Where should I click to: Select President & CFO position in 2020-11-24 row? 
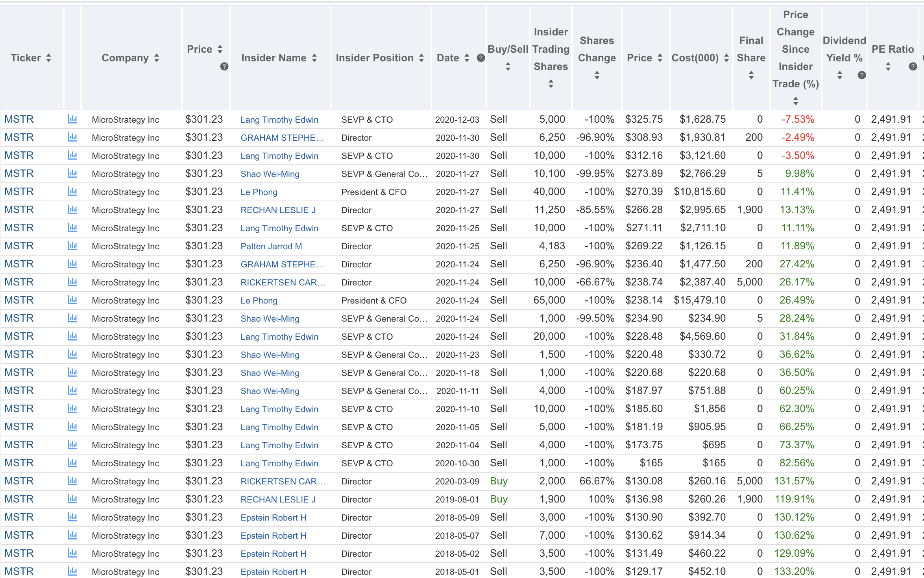(374, 300)
